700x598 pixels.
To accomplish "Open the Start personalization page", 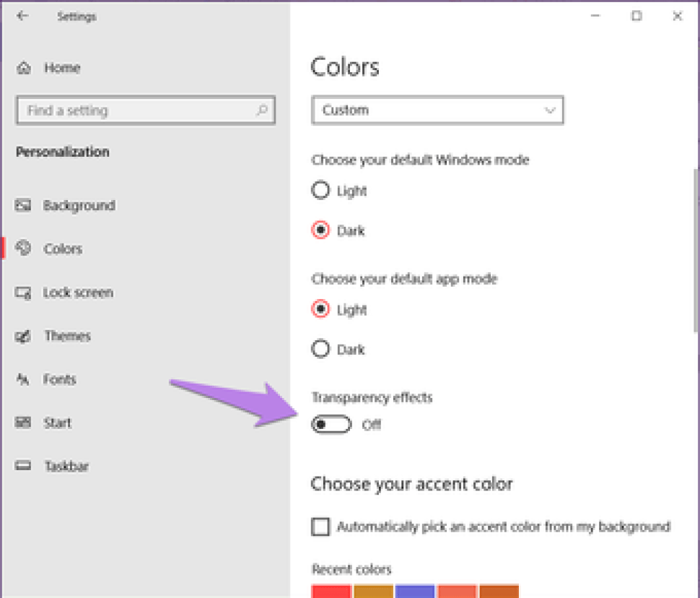I will coord(57,423).
